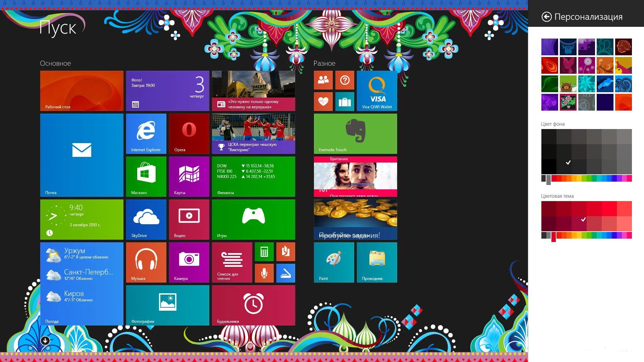Open the Paint app tile
644x362 pixels.
(x=334, y=262)
